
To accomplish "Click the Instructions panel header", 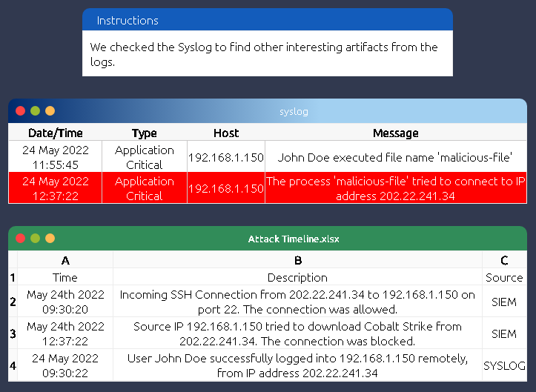I will coord(268,19).
